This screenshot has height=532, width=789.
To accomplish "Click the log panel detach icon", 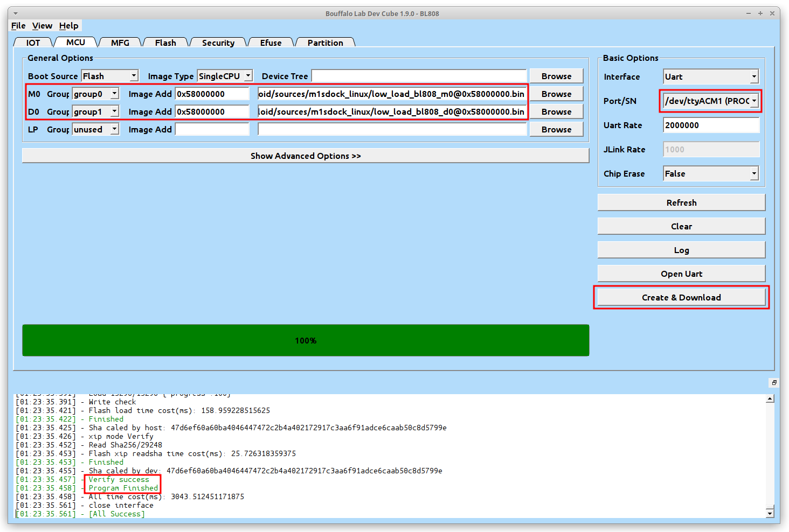I will (774, 383).
